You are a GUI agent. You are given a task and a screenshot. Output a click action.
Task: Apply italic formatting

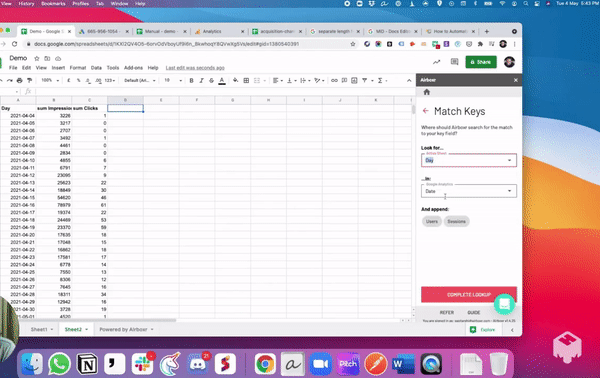click(201, 80)
